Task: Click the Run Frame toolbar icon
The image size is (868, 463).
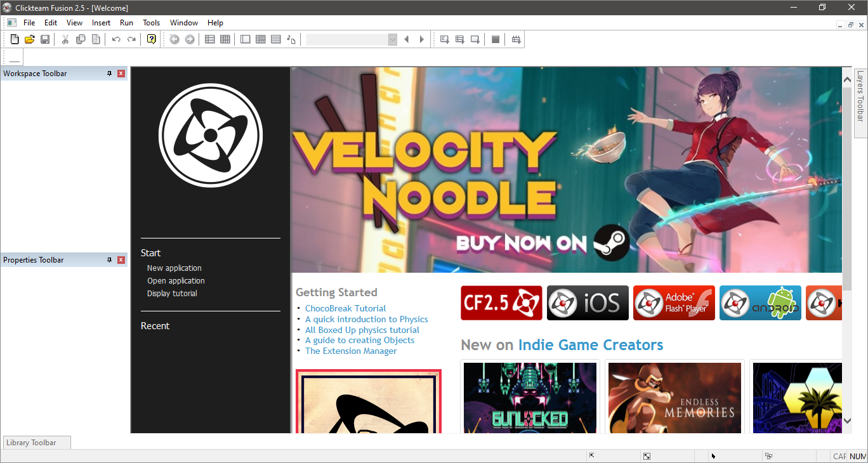Action: [475, 39]
